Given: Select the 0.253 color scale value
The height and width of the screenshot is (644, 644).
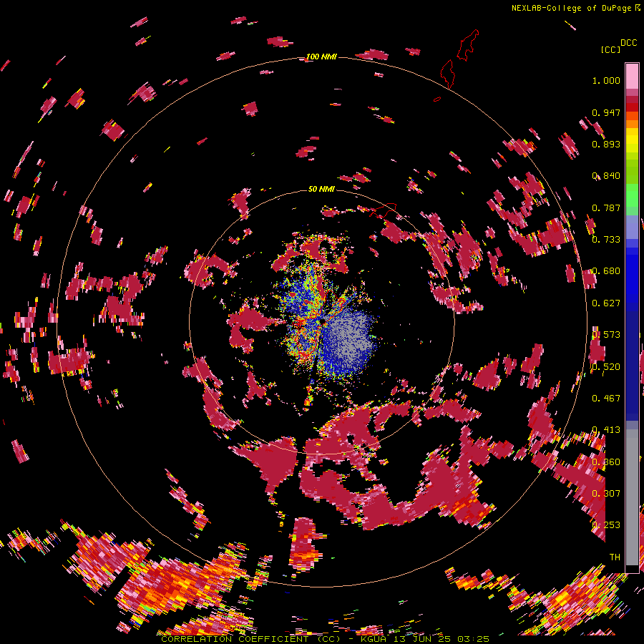Looking at the screenshot, I should point(606,525).
